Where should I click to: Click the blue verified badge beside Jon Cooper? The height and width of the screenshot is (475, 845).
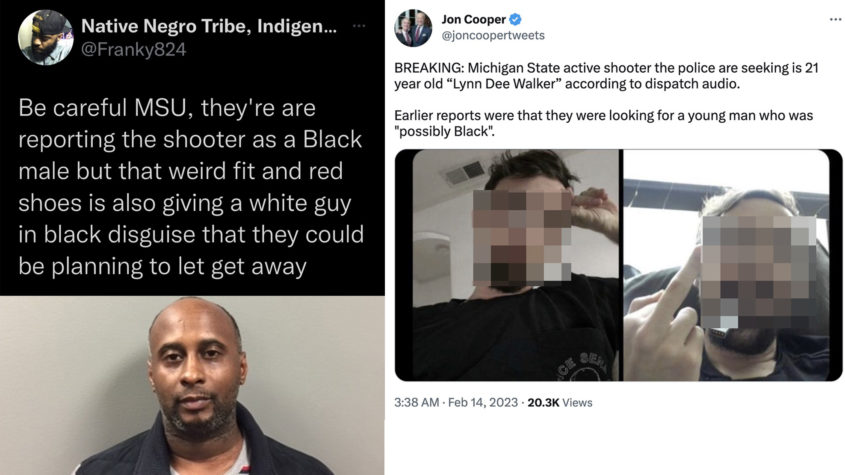[x=515, y=19]
